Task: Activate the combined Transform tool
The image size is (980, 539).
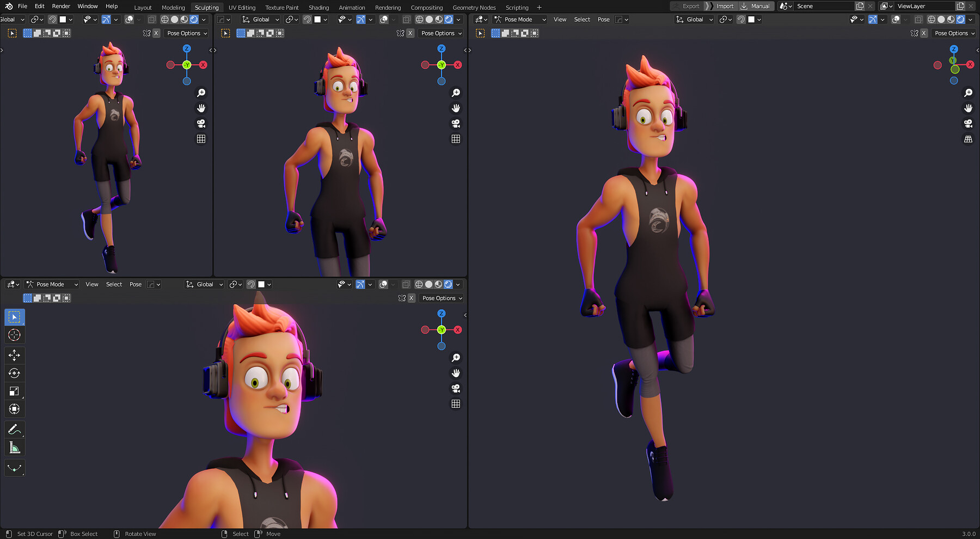Action: pyautogui.click(x=14, y=409)
